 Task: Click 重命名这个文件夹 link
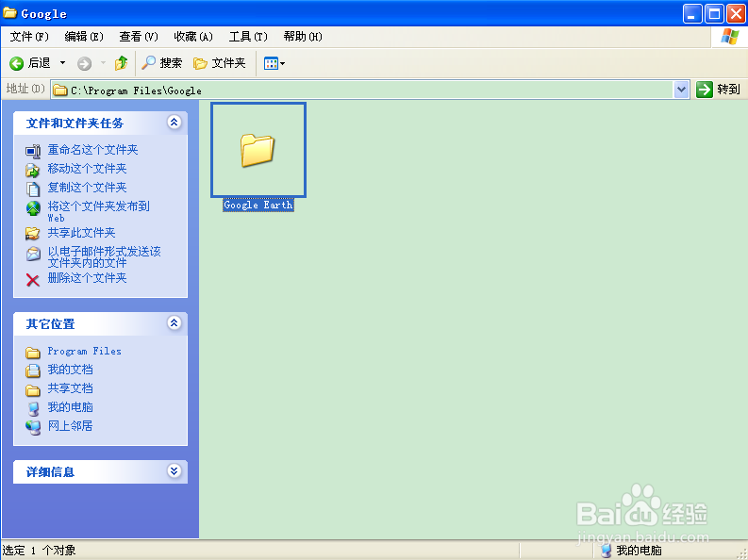point(93,150)
